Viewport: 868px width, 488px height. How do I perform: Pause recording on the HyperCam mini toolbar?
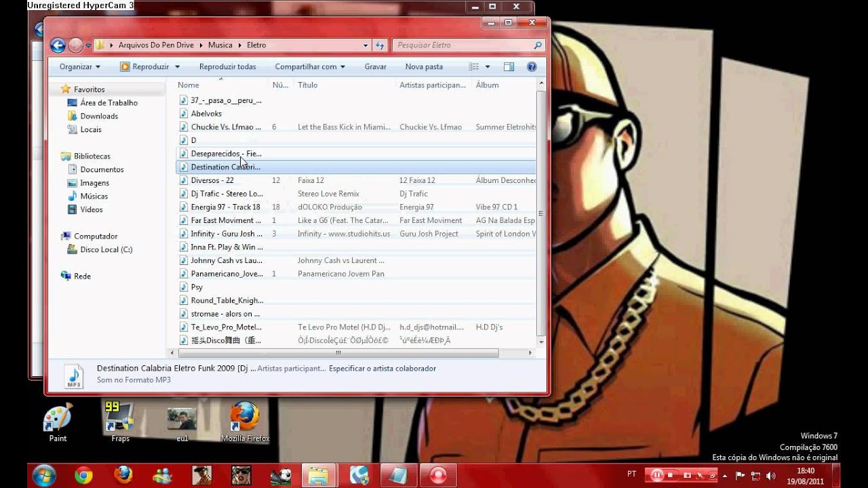point(656,475)
